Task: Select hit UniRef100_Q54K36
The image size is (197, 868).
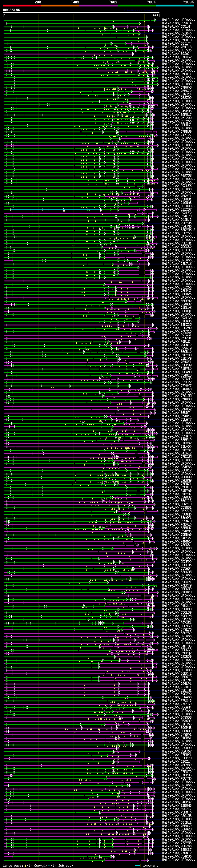Action: [x=177, y=856]
